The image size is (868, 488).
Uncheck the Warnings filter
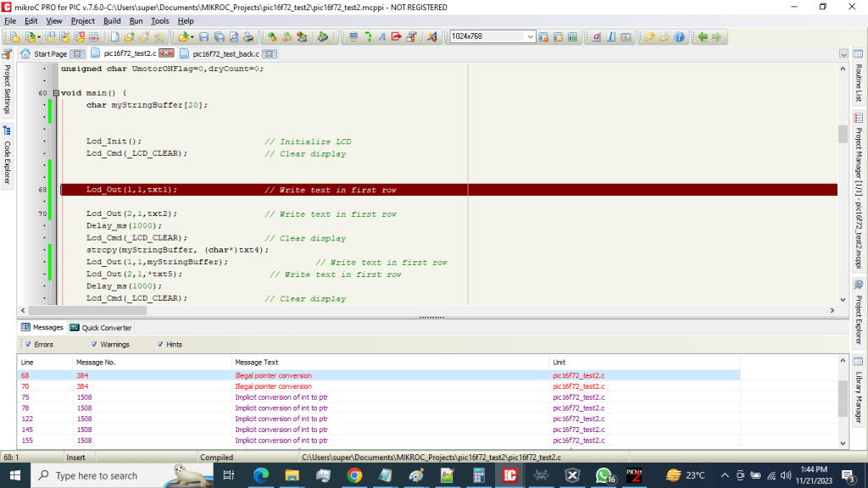click(x=95, y=344)
